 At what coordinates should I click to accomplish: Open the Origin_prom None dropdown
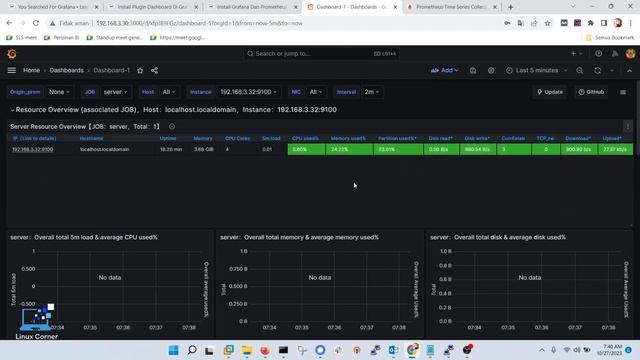[x=59, y=92]
